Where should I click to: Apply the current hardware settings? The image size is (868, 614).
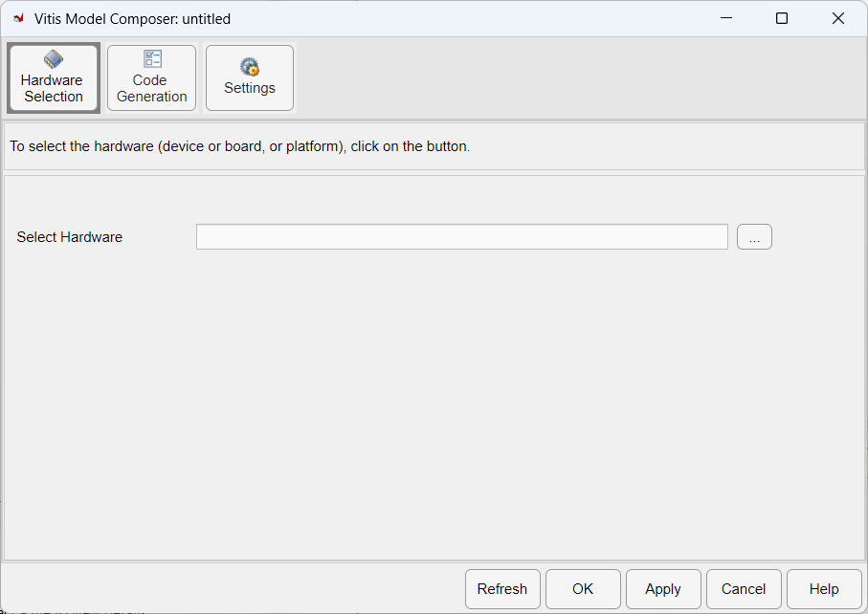coord(663,589)
